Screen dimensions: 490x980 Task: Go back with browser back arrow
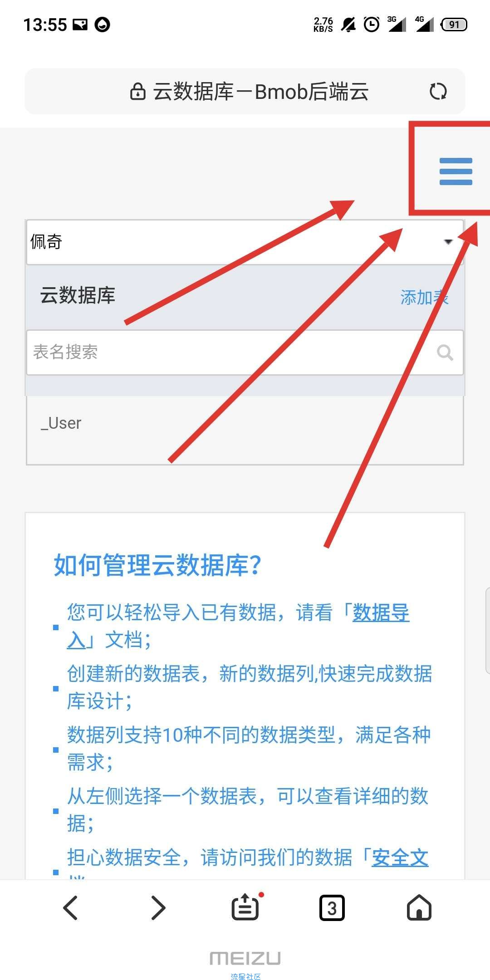coord(70,907)
